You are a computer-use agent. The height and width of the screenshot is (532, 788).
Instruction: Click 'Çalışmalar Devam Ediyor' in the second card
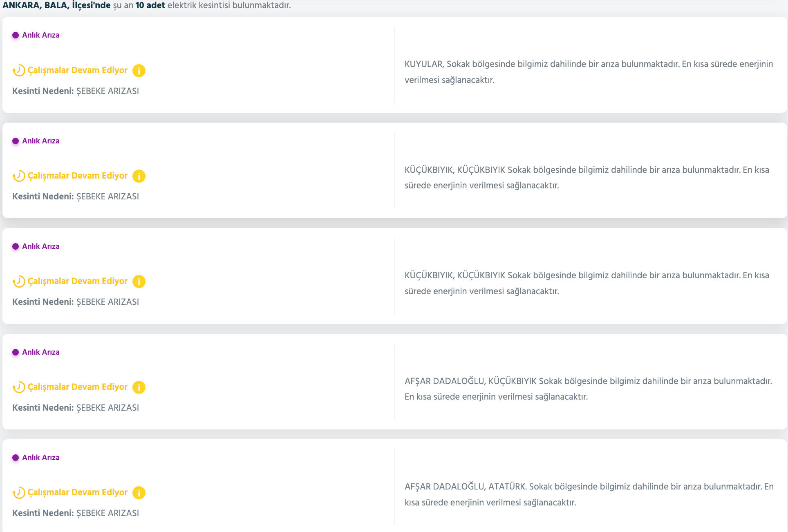pyautogui.click(x=78, y=176)
